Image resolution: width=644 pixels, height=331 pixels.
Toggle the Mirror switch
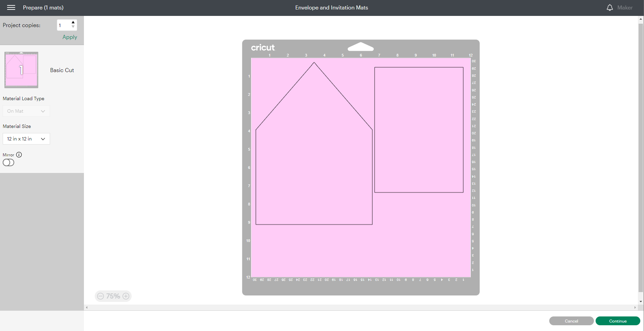pos(8,162)
